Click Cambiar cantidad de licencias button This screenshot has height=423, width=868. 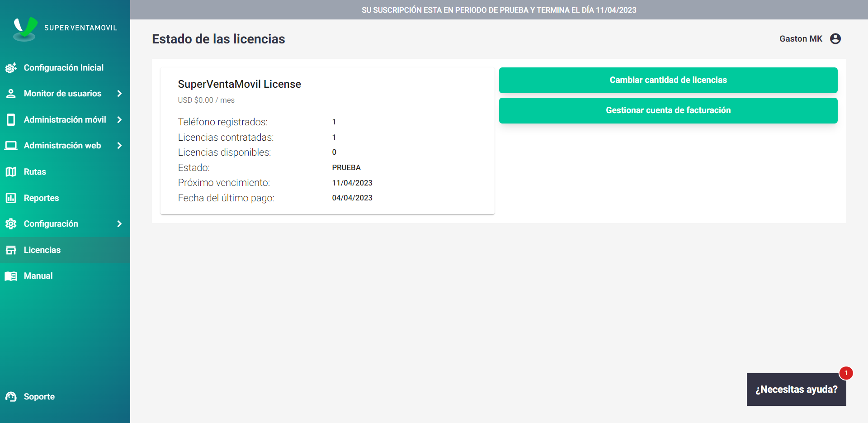pos(668,80)
